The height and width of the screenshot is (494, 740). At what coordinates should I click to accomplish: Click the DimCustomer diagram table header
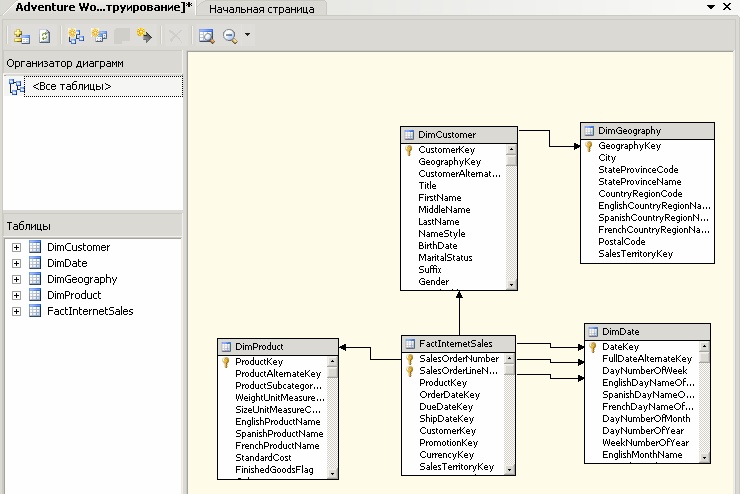(x=459, y=135)
